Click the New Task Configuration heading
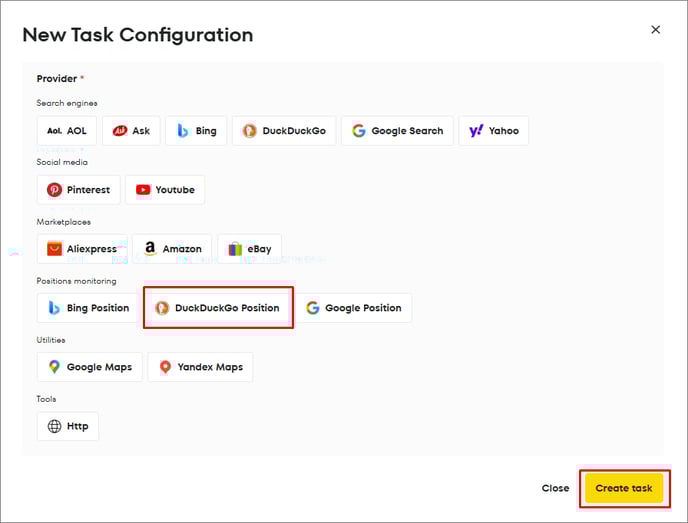 [138, 35]
